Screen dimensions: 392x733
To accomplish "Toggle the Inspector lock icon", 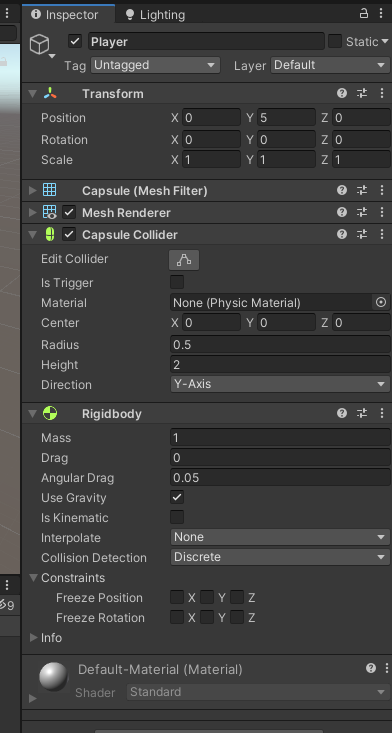I will tap(363, 14).
